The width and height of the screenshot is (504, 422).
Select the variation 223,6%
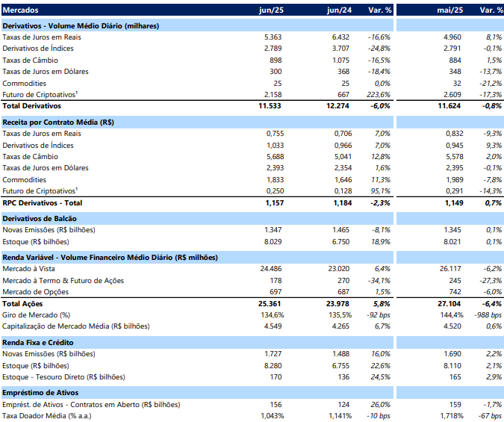click(x=379, y=95)
